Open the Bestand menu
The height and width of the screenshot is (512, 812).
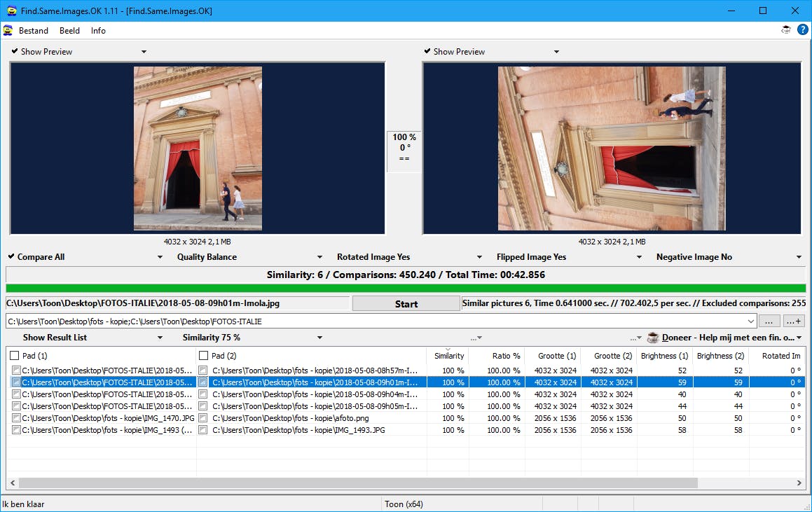[x=34, y=30]
